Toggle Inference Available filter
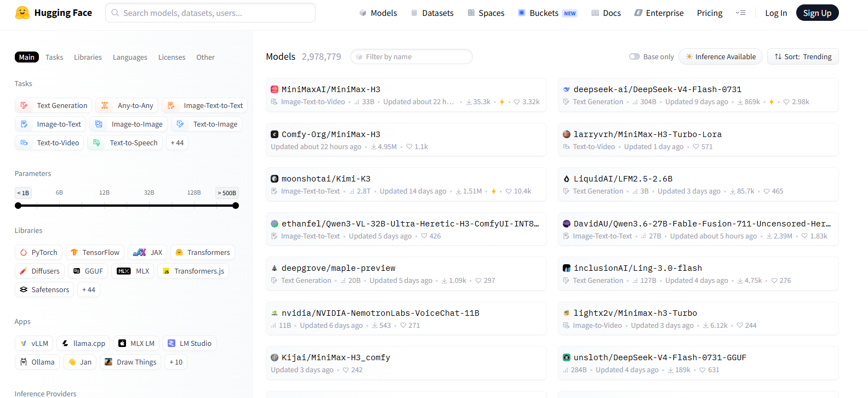This screenshot has height=398, width=868. [x=721, y=57]
